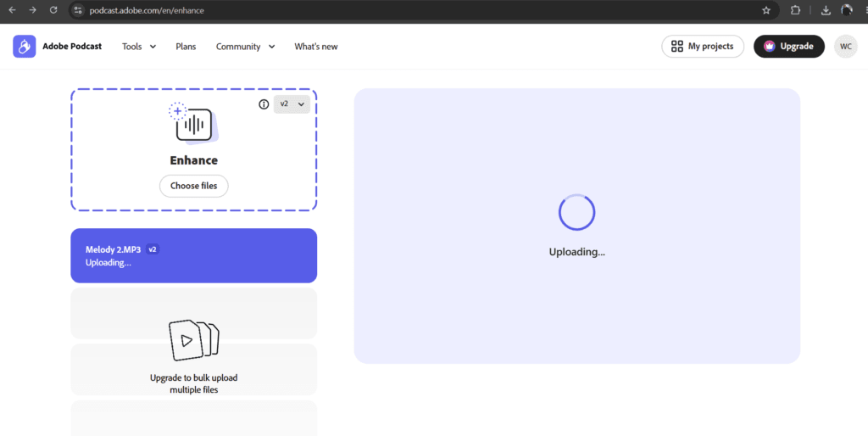The height and width of the screenshot is (436, 868).
Task: Click the Upgrade to bulk upload text
Action: [194, 383]
